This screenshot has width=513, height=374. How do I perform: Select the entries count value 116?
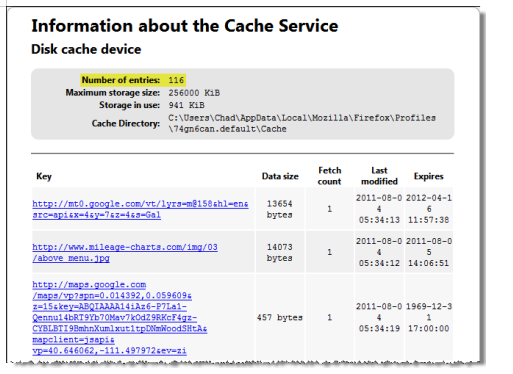click(x=176, y=80)
